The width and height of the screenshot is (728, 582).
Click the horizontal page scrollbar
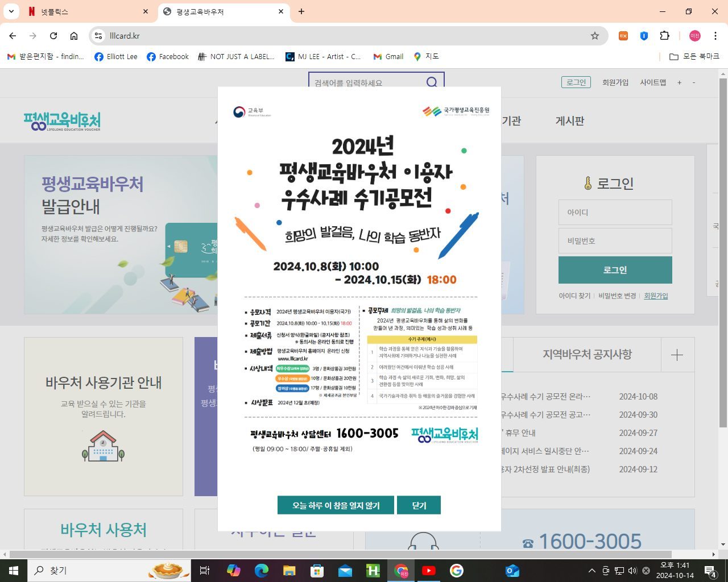[341, 554]
